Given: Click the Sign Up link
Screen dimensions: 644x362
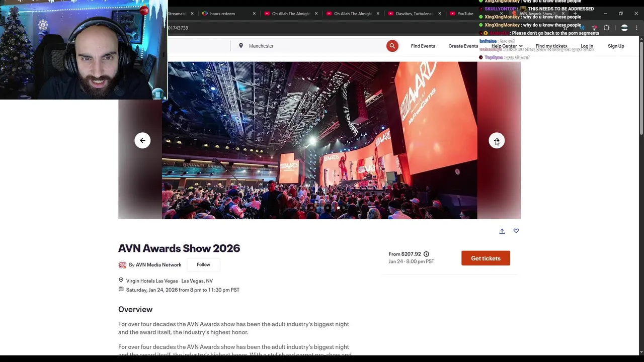Looking at the screenshot, I should [x=616, y=46].
